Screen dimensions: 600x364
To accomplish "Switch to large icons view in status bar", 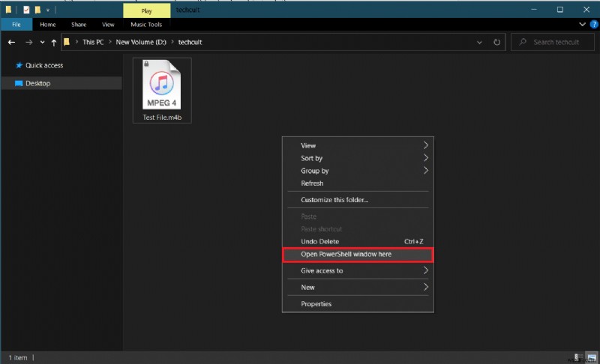I will click(x=591, y=358).
